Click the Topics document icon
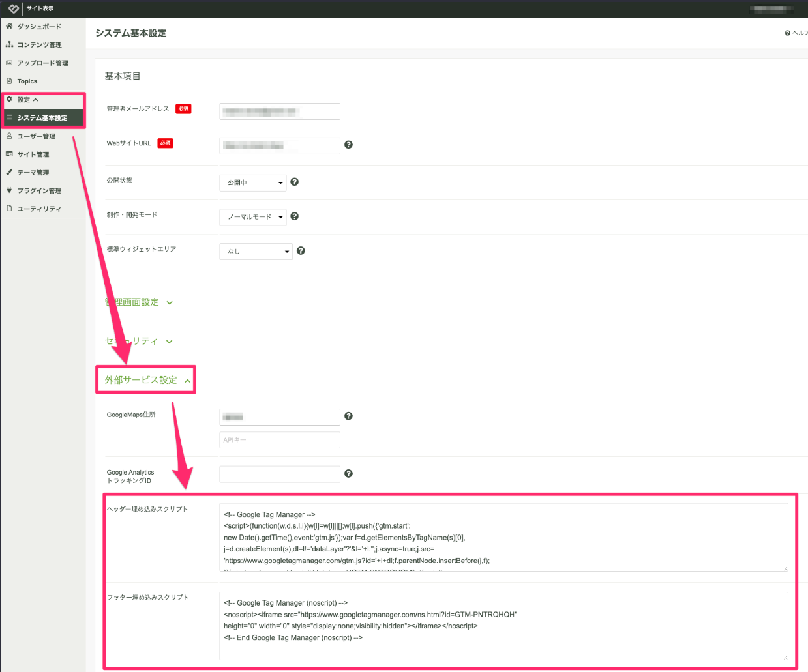Screen dimensions: 808x672 point(9,81)
